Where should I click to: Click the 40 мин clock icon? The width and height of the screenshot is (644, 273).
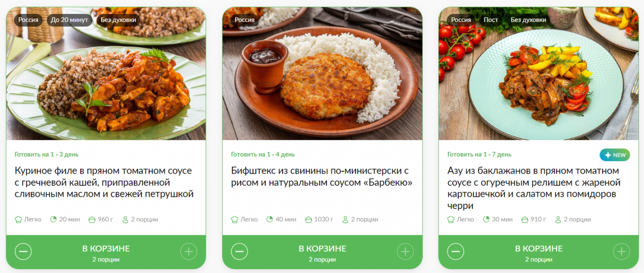270,219
